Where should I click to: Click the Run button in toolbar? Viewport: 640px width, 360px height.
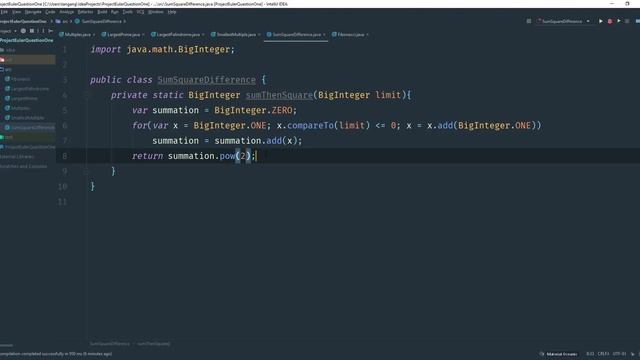[x=600, y=21]
